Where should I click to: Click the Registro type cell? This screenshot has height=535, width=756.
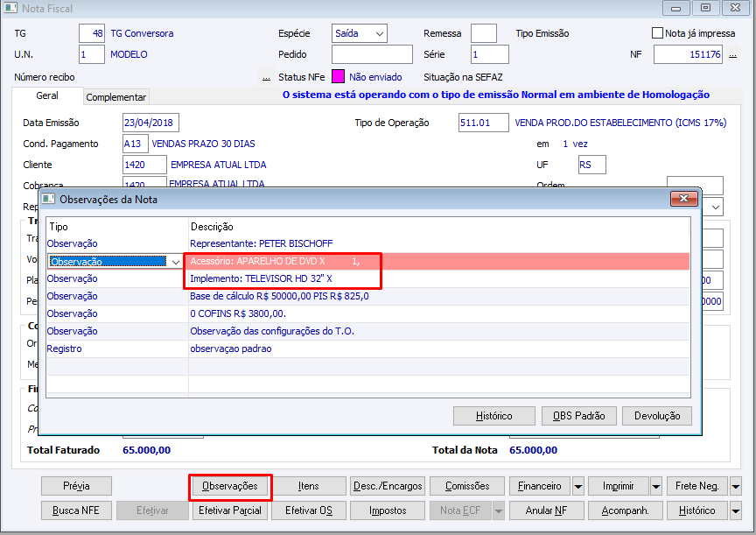click(117, 348)
